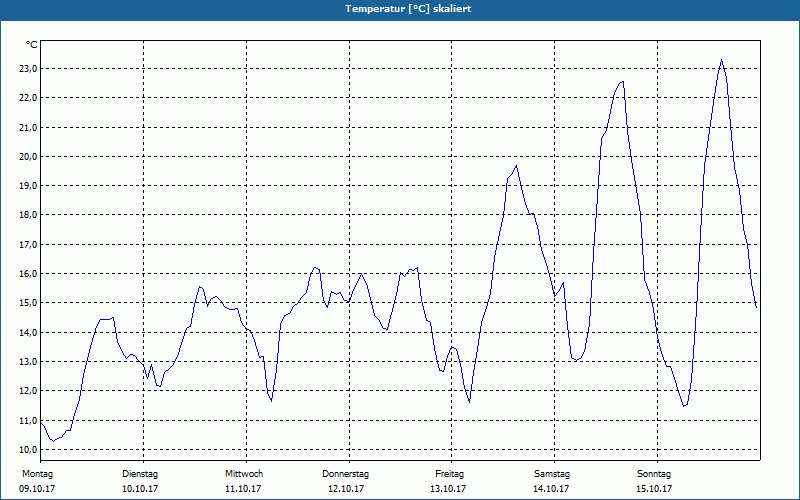Select the 15,0 y-axis value

click(x=28, y=303)
